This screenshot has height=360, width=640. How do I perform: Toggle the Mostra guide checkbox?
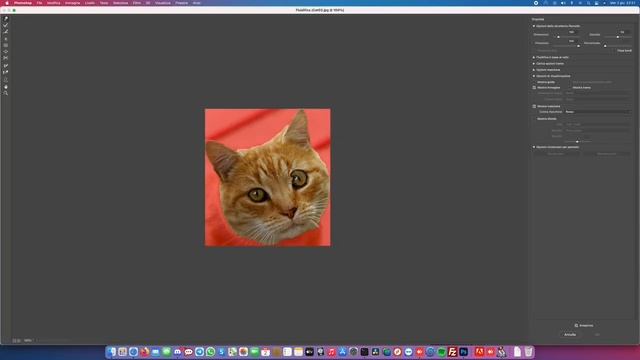click(x=534, y=82)
